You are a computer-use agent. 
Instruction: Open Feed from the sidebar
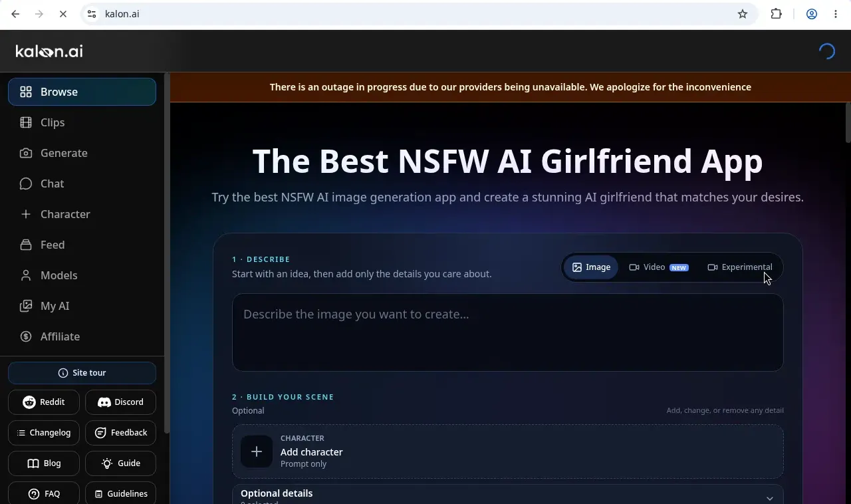82,245
